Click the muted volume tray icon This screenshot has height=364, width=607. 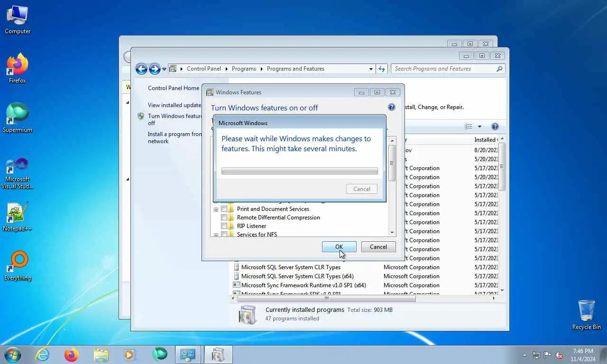(x=559, y=355)
